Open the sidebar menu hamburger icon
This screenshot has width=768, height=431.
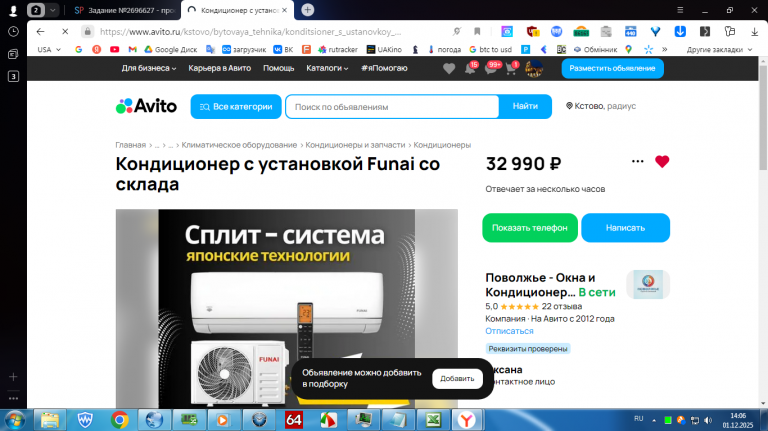(x=680, y=10)
